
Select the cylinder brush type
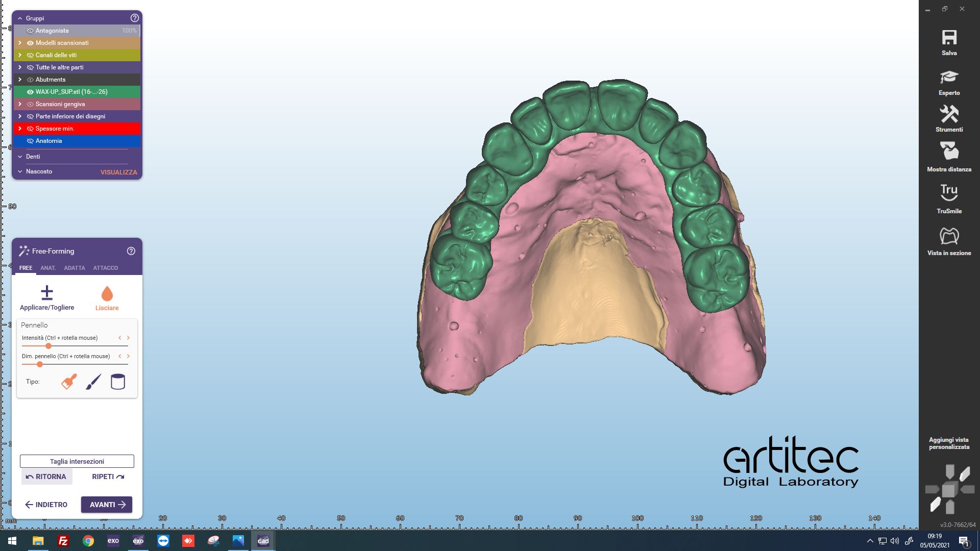tap(118, 382)
